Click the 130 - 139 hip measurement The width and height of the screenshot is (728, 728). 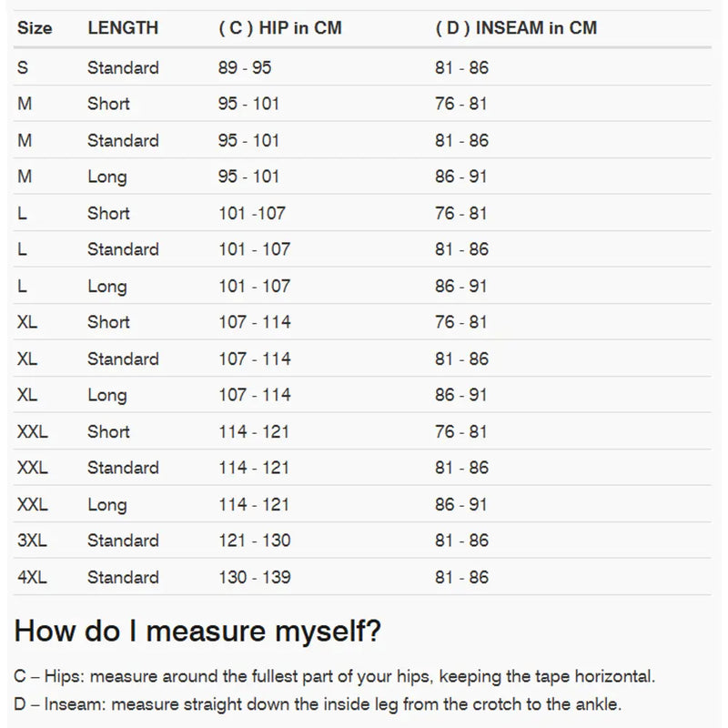pyautogui.click(x=255, y=577)
